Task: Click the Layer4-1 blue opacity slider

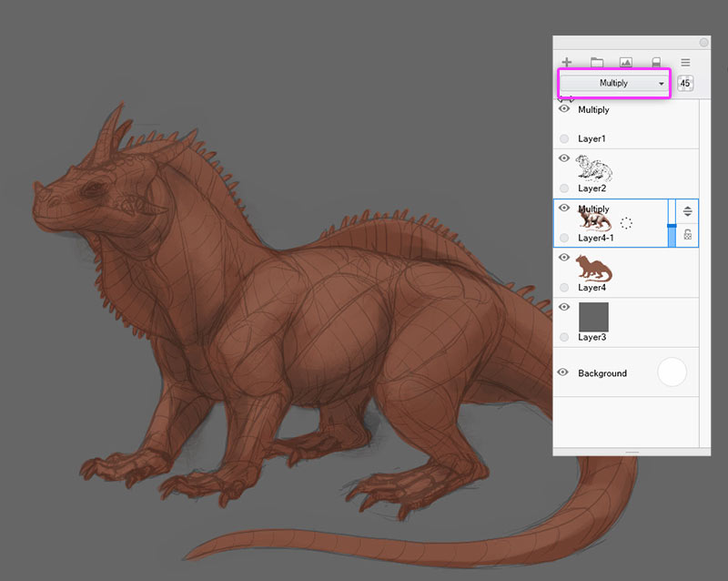Action: click(x=672, y=223)
